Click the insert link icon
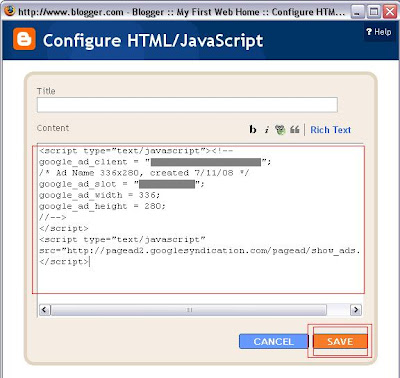 [280, 130]
